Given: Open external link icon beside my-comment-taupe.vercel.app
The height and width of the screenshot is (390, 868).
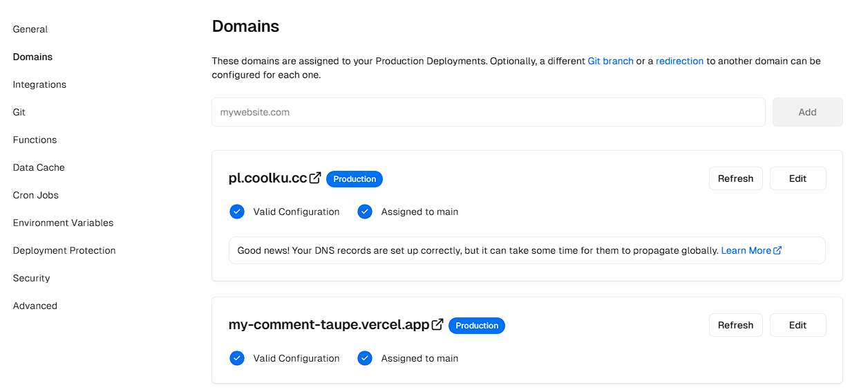Looking at the screenshot, I should coord(437,324).
